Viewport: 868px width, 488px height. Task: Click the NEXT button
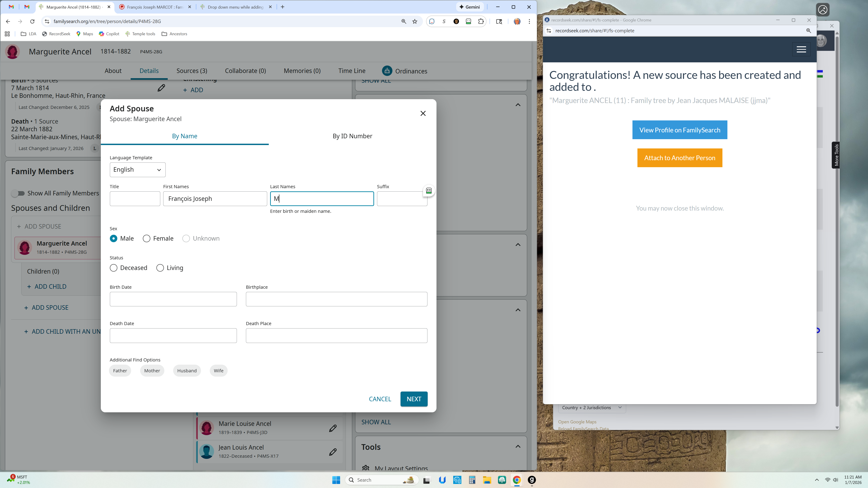click(x=414, y=399)
